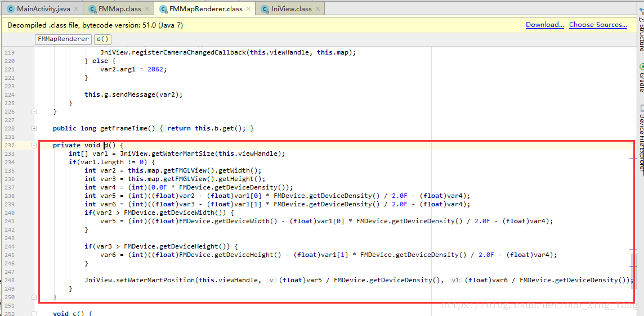Viewport: 644px width, 316px height.
Task: Expand the folded getFrameTime method
Action: click(x=34, y=128)
